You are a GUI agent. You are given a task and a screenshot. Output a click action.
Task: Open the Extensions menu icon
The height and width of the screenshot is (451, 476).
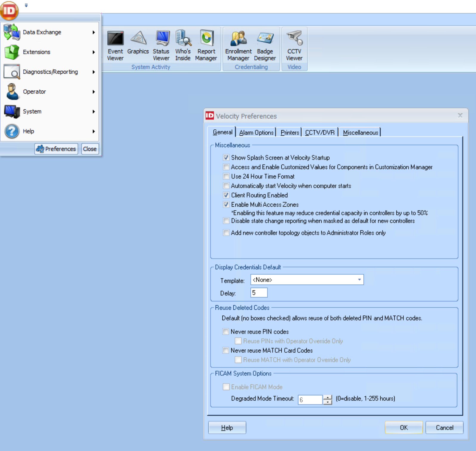(12, 52)
